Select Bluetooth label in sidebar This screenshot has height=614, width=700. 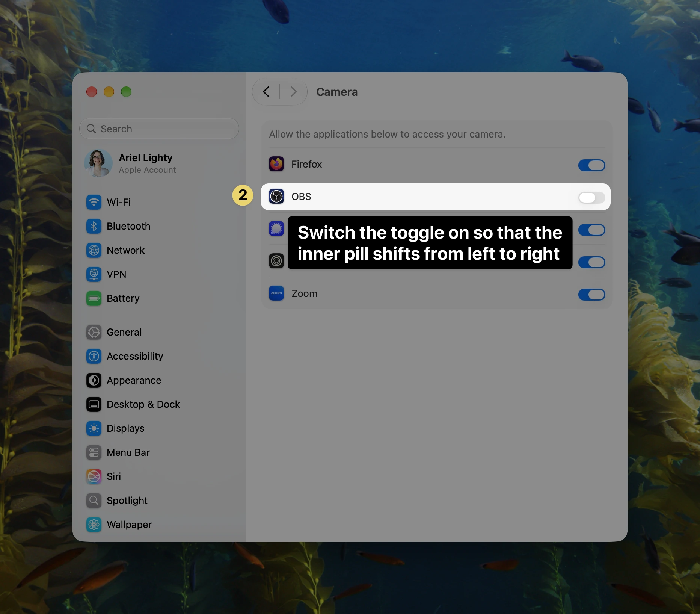pos(128,226)
